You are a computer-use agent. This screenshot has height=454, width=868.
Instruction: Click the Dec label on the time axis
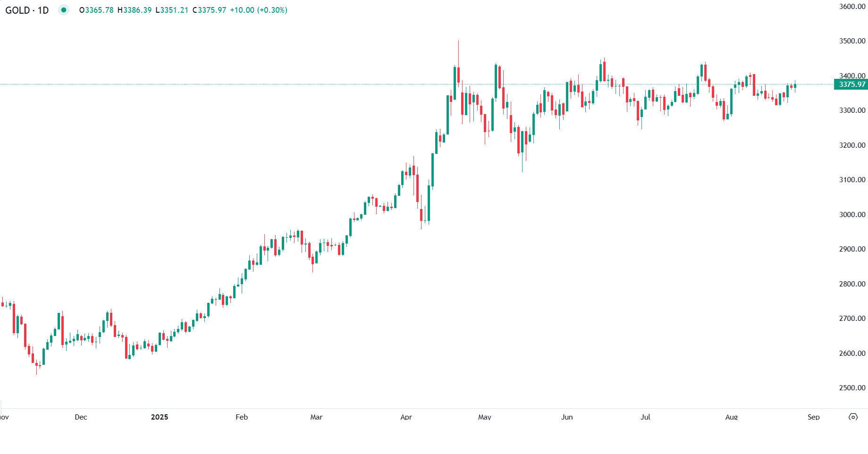[81, 417]
